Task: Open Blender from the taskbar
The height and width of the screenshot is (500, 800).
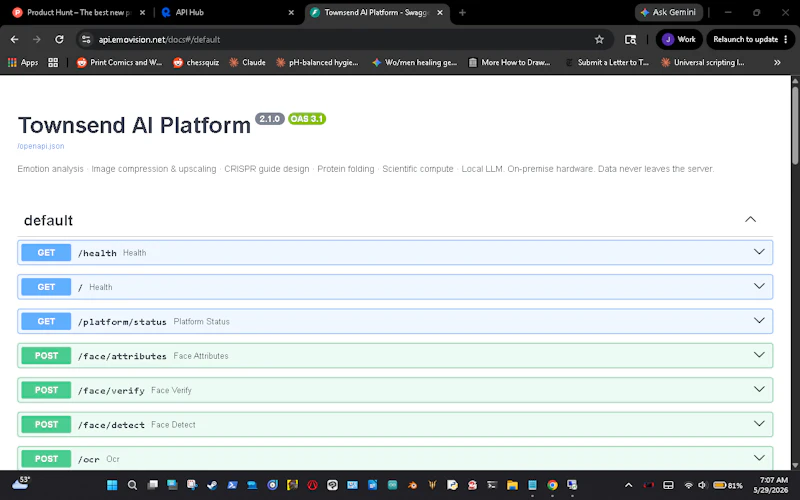Action: [x=412, y=485]
